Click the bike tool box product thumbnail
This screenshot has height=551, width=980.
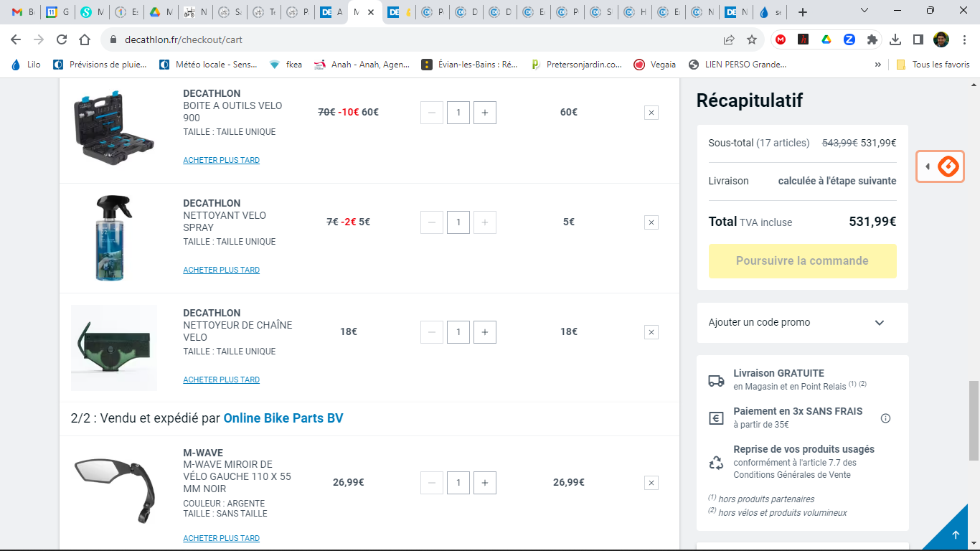[113, 126]
